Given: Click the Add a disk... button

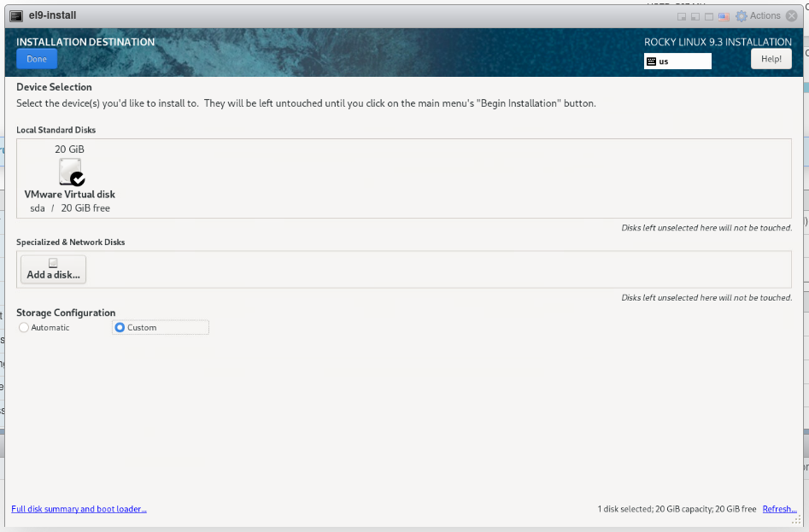Looking at the screenshot, I should click(x=53, y=269).
